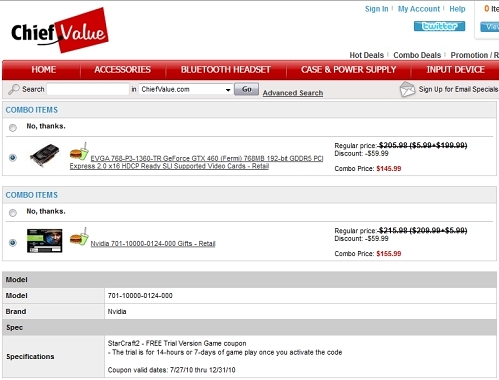This screenshot has height=380, width=499.
Task: Open the BLUETOOTH HEADSET tab
Action: point(226,69)
